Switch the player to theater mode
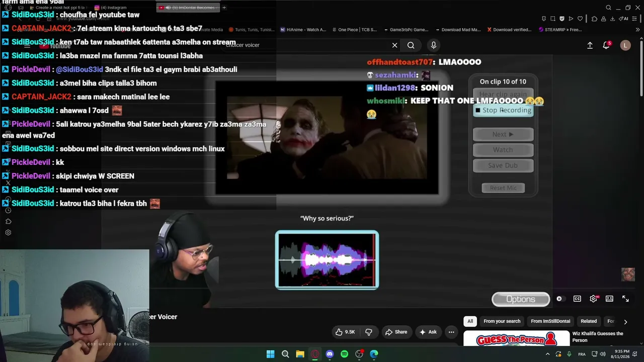This screenshot has width=644, height=362. [609, 299]
